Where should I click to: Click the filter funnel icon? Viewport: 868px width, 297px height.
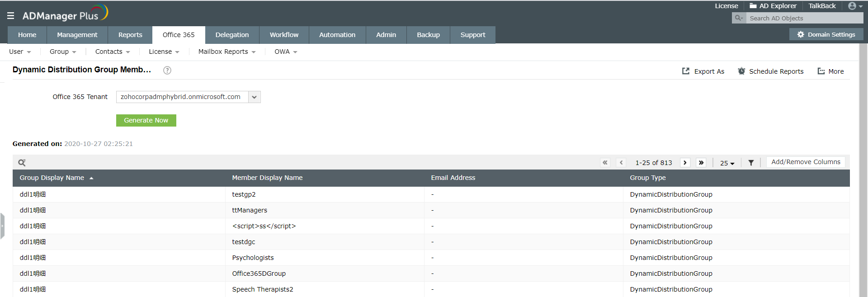751,163
